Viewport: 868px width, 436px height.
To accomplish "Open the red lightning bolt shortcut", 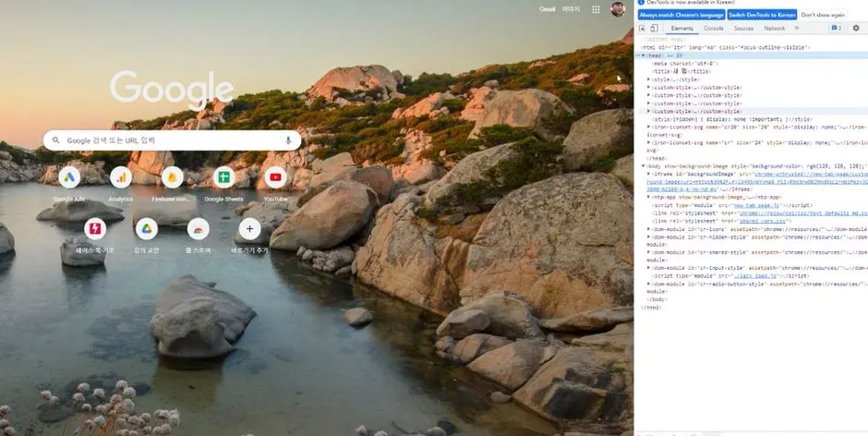I will [x=95, y=229].
